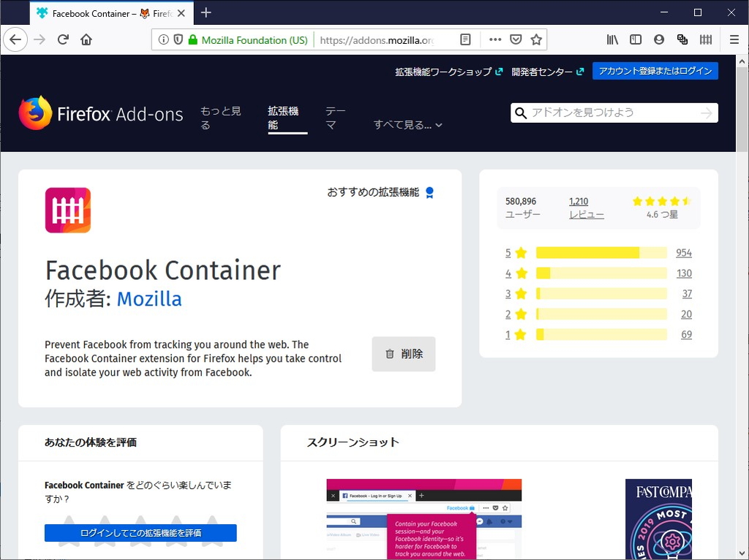Bookmark this page with the star icon
Viewport: 749px width, 560px height.
coord(536,39)
